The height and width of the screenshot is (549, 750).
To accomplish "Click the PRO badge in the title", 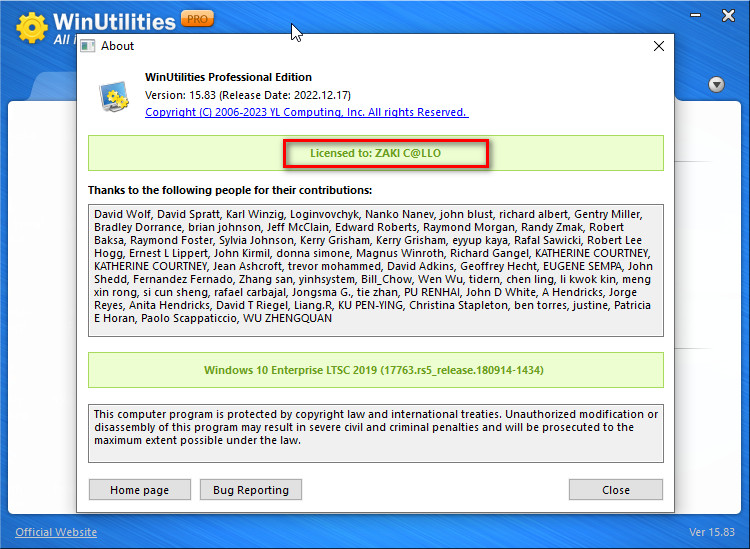I will (197, 19).
